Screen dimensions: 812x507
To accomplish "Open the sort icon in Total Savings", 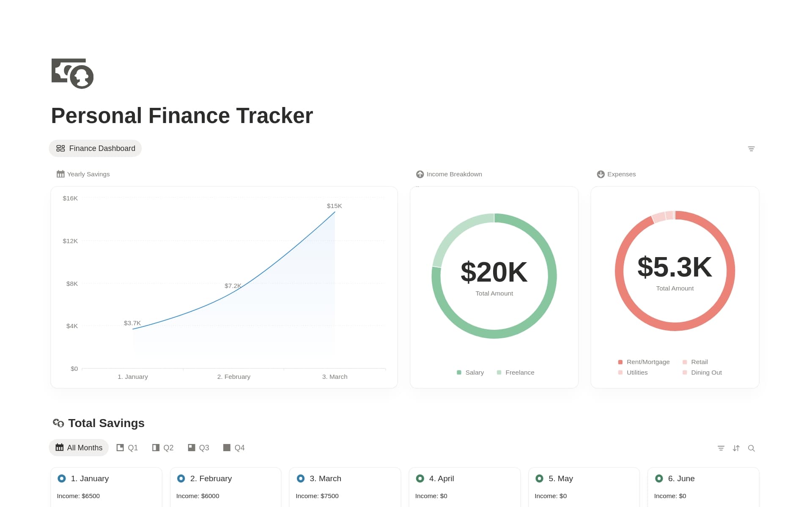I will tap(736, 448).
